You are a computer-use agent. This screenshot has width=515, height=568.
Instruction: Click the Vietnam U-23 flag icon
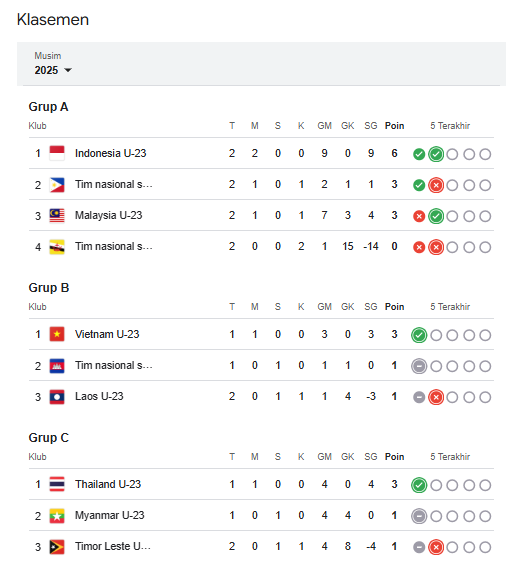(57, 334)
